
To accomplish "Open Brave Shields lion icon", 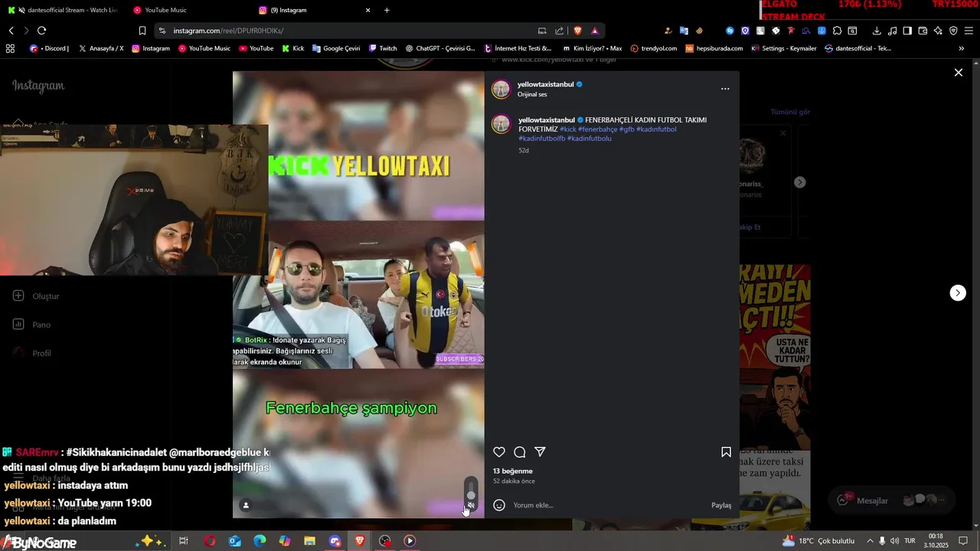I will [577, 31].
